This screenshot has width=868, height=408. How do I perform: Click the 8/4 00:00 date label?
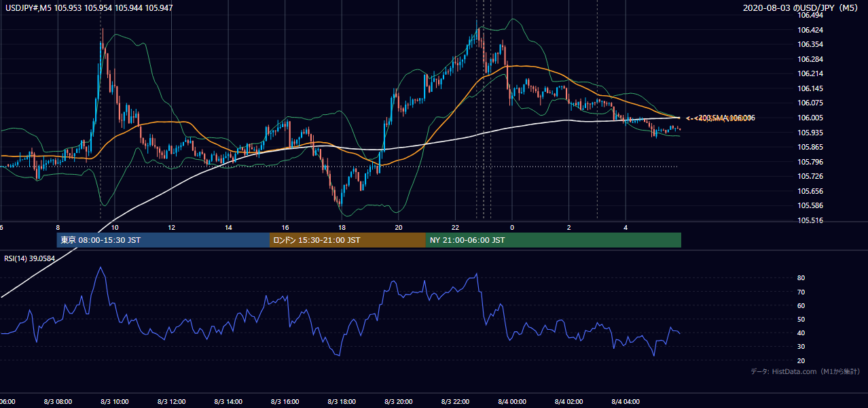click(512, 402)
